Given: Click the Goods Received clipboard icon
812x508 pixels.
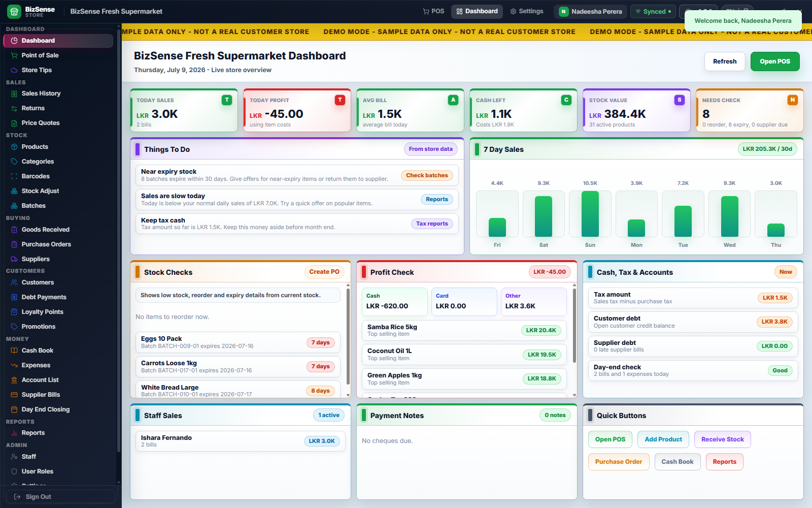Looking at the screenshot, I should pos(14,230).
